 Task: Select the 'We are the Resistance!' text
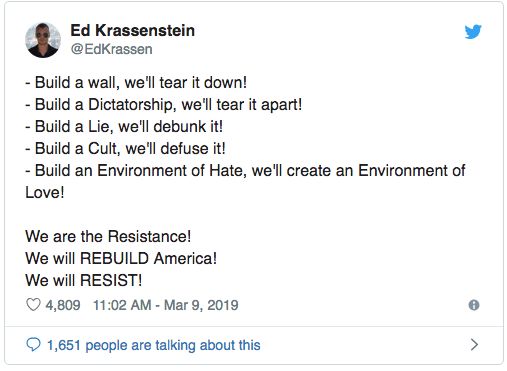pos(108,236)
